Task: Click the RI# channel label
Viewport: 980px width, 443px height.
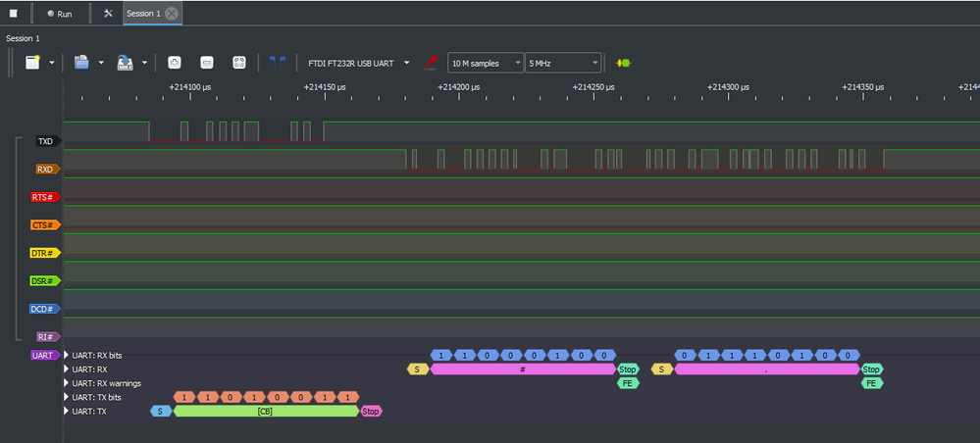Action: [x=48, y=337]
